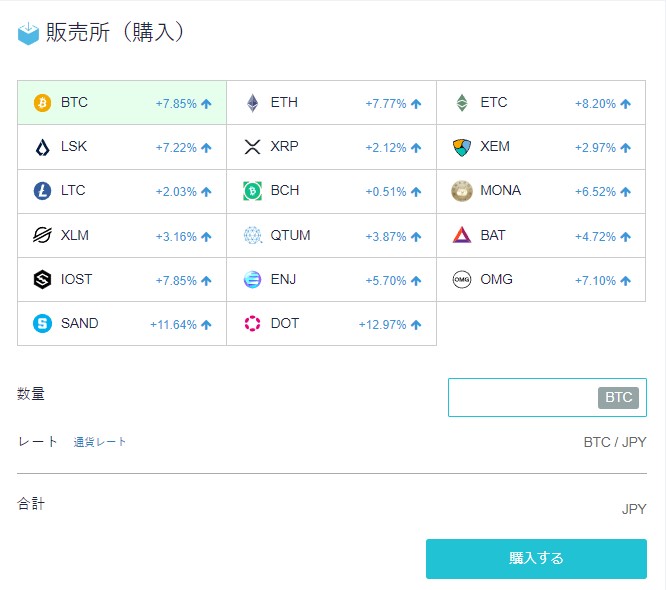
Task: Switch to the SAND currency label
Action: (x=79, y=323)
